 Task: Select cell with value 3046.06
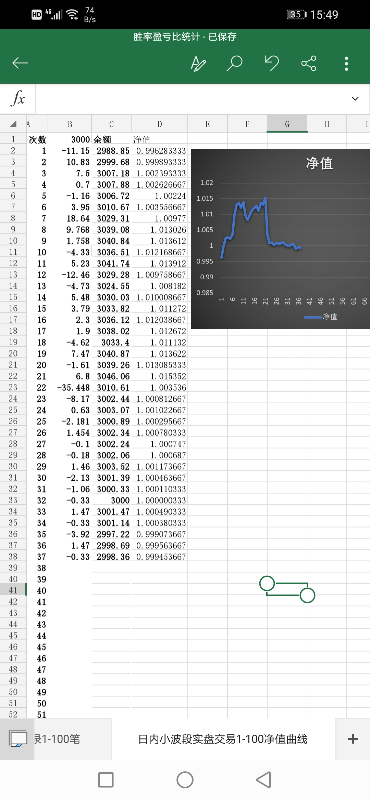[x=111, y=376]
